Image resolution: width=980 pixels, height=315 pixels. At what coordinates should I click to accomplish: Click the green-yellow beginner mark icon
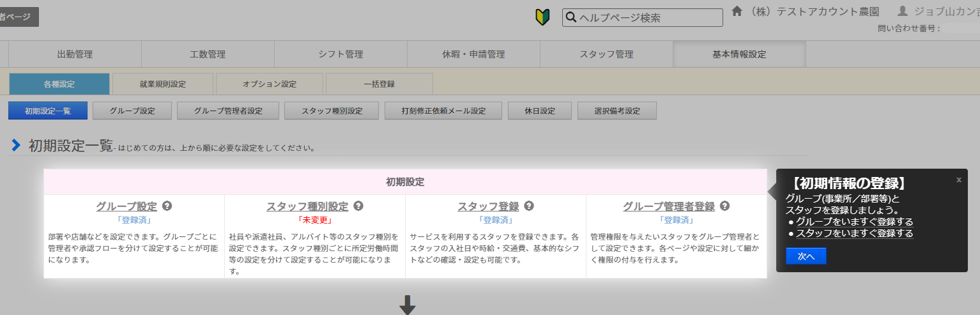pos(542,18)
